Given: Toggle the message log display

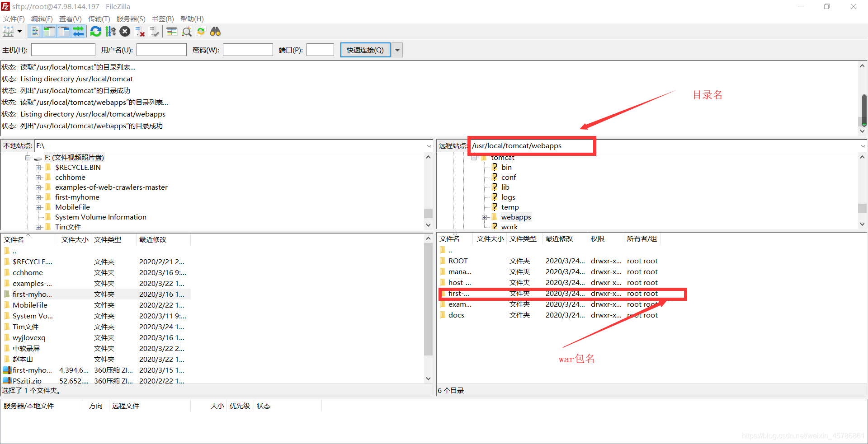Looking at the screenshot, I should tap(35, 32).
